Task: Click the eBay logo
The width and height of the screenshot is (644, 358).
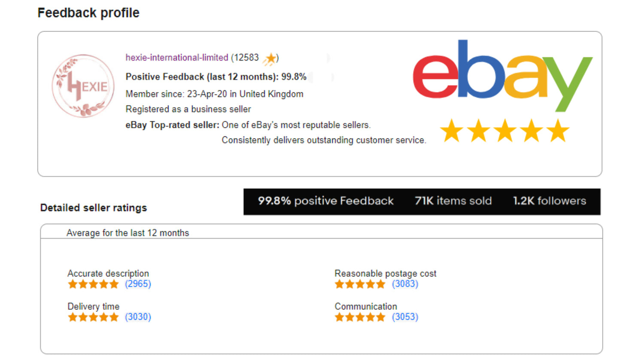Action: (x=503, y=76)
